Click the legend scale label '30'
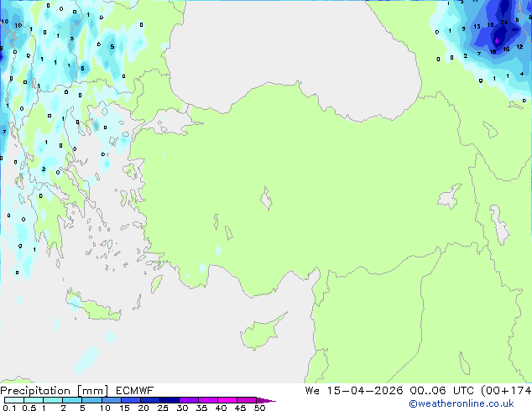532x411 pixels. coord(182,408)
